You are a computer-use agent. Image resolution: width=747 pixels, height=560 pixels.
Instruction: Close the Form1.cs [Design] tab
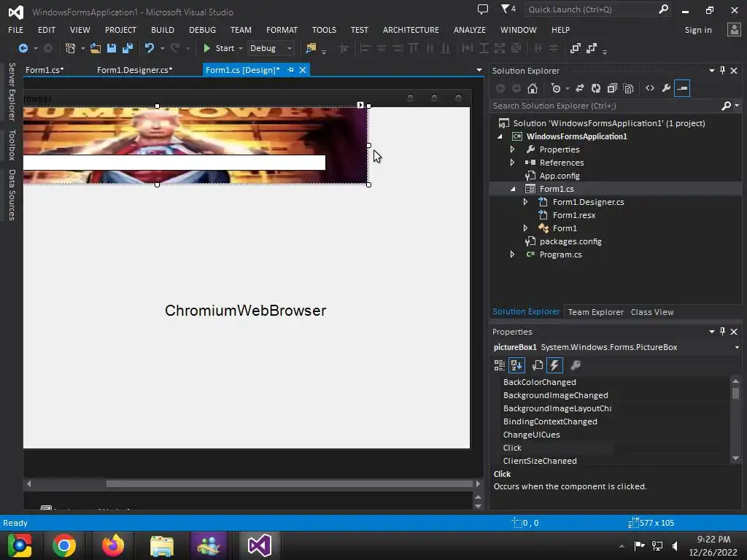(x=303, y=70)
